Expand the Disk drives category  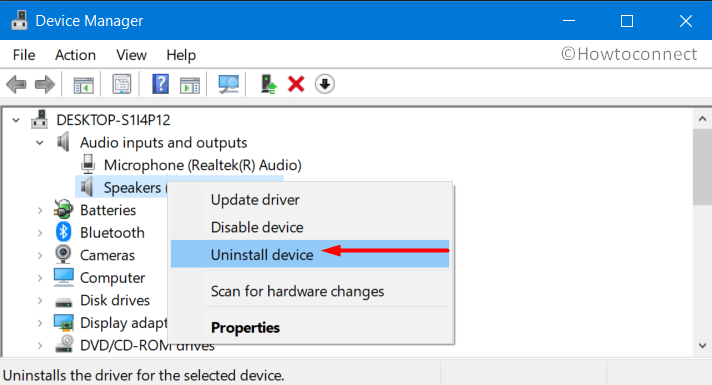(40, 301)
